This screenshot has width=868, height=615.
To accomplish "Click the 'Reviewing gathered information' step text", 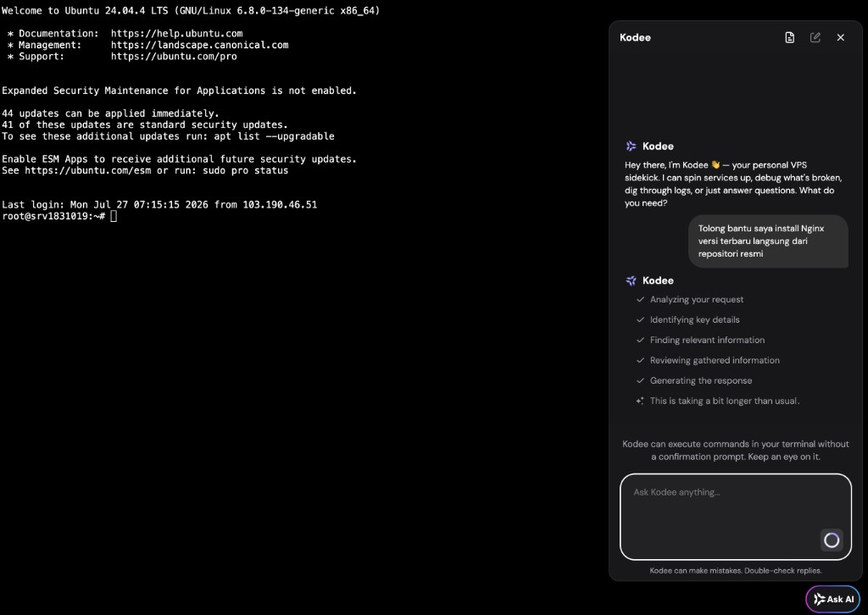I will click(x=715, y=360).
